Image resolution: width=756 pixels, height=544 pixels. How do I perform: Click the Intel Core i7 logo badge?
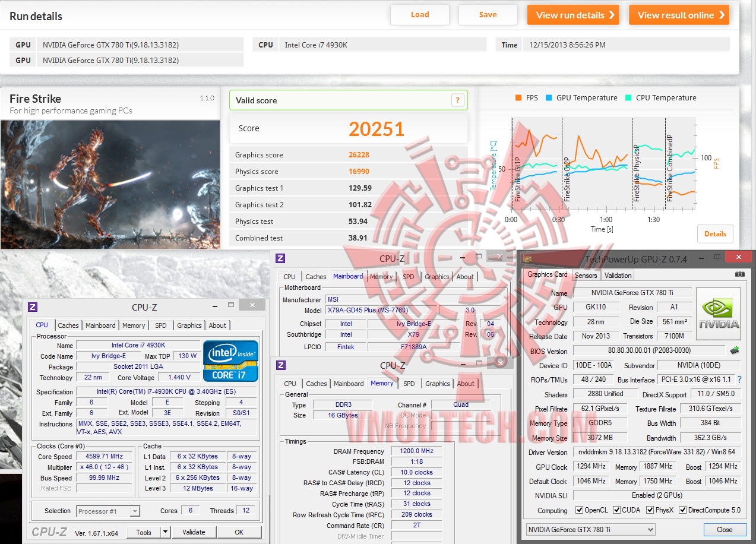[x=230, y=360]
